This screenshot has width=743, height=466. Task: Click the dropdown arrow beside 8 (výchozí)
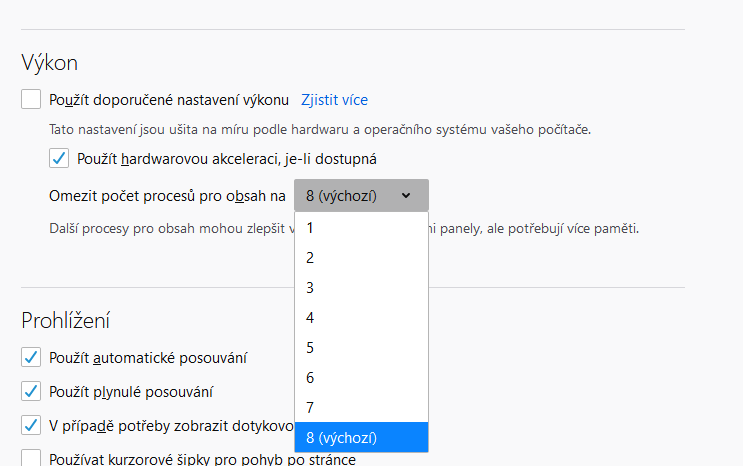406,196
